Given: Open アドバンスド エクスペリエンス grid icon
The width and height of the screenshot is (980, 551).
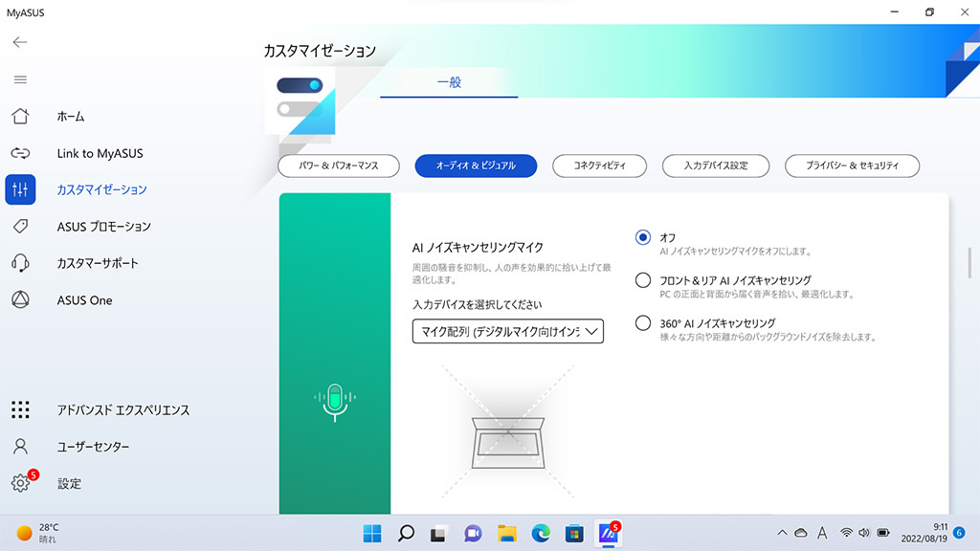Looking at the screenshot, I should click(x=20, y=409).
